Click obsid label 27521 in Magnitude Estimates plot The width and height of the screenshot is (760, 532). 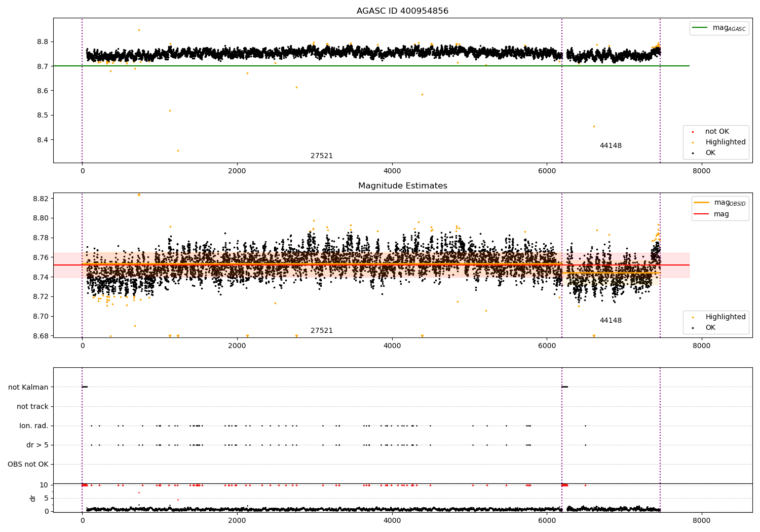click(322, 331)
